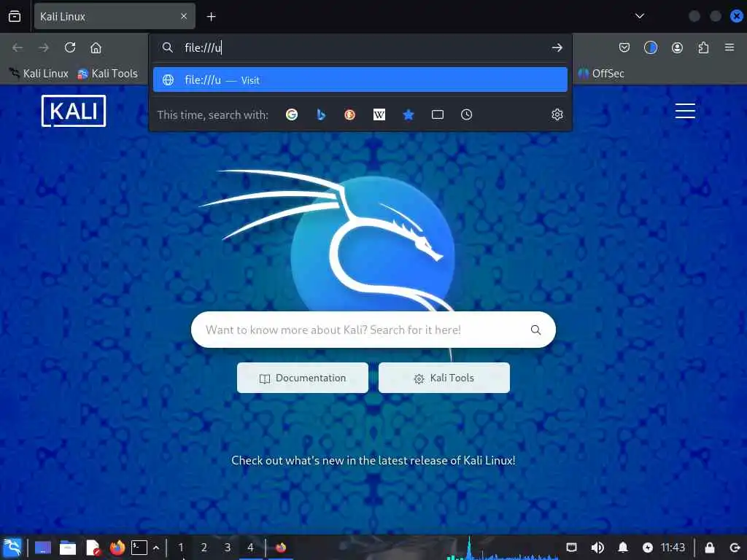The image size is (747, 560).
Task: Click the address bar showing file:///u
Action: point(362,47)
